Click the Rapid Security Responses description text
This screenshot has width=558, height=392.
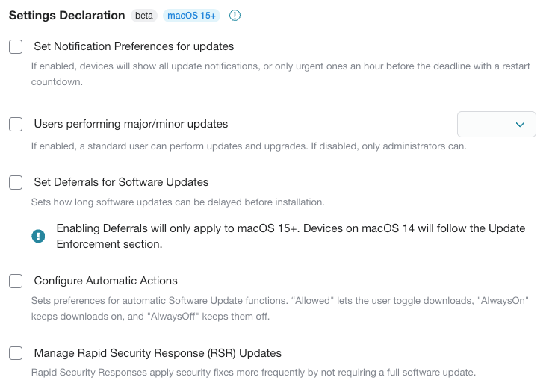253,373
